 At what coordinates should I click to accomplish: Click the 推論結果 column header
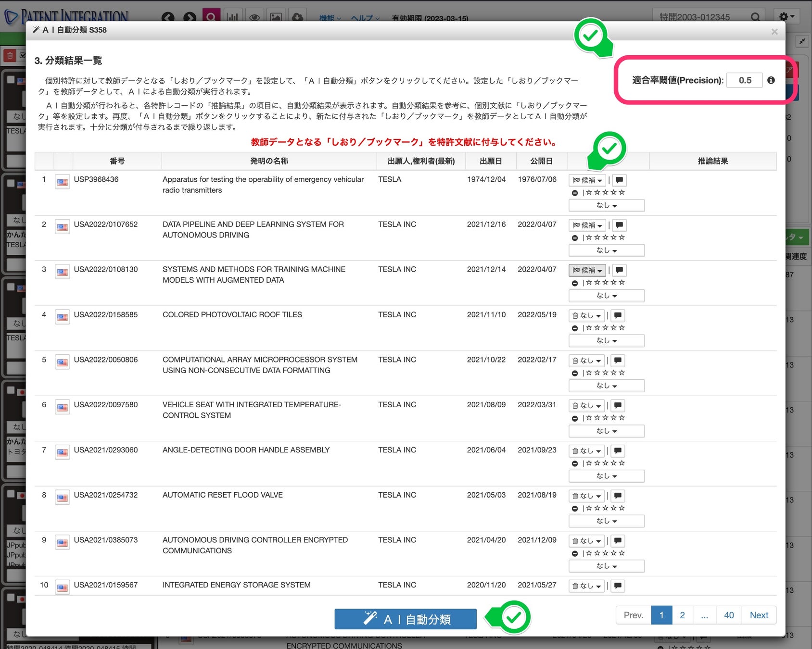pyautogui.click(x=713, y=161)
